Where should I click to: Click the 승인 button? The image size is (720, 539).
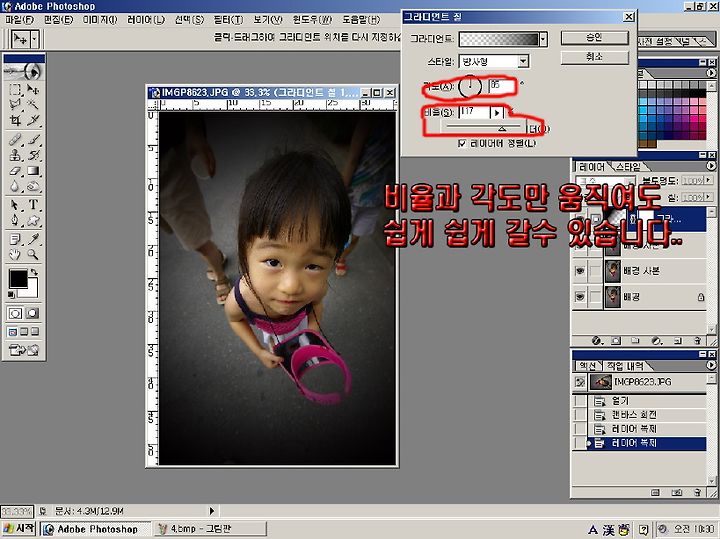594,37
